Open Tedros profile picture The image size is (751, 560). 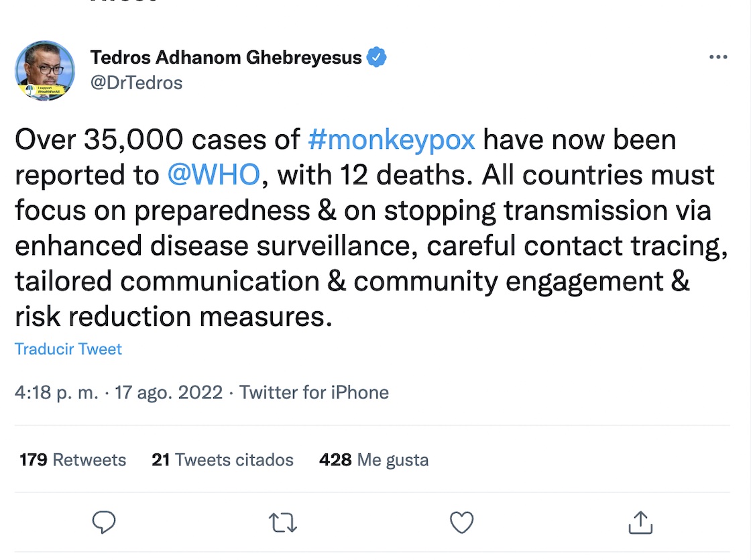[45, 70]
